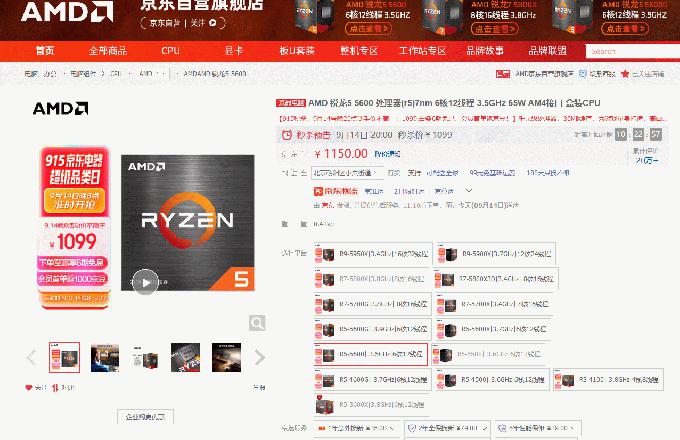Select the R3 4100 3.8GHz option

[x=608, y=380]
